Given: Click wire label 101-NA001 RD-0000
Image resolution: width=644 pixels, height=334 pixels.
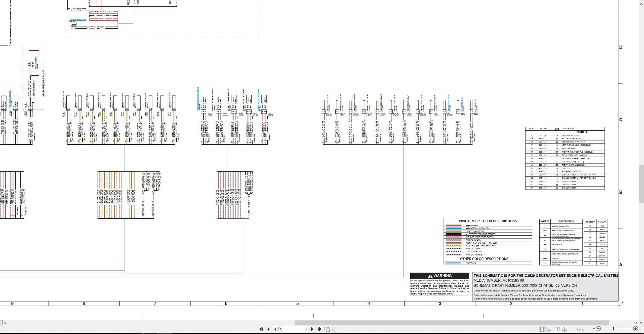Looking at the screenshot, I should click(x=103, y=12).
